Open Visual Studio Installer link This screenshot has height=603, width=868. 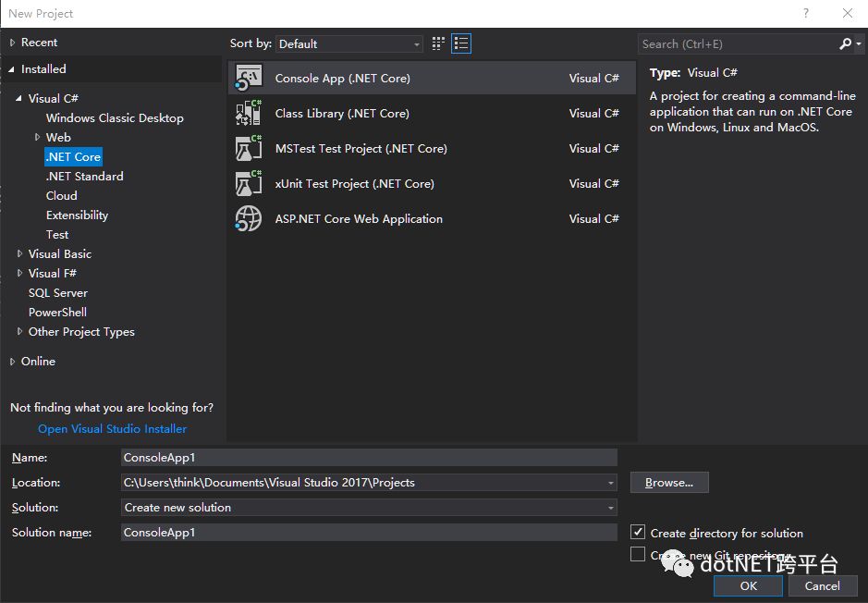pos(113,428)
